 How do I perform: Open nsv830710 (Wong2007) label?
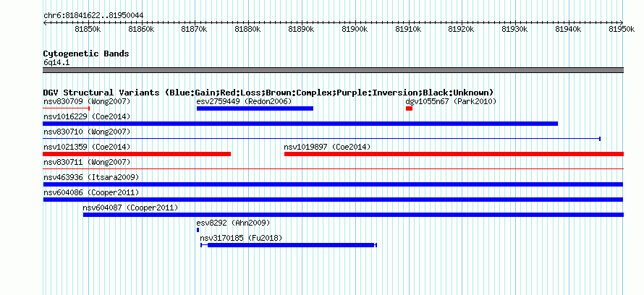pyautogui.click(x=87, y=132)
